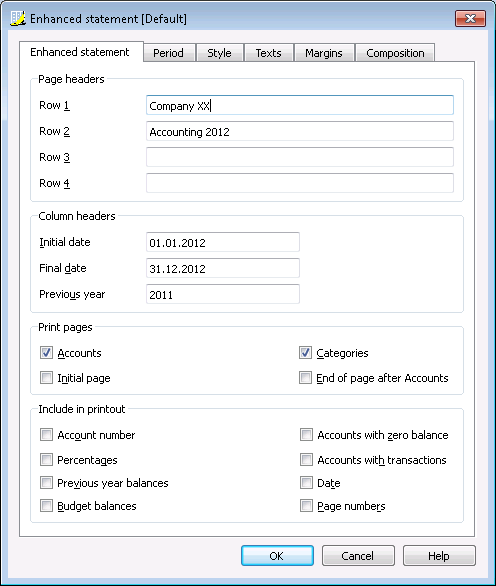Click the Final date field
Image resolution: width=496 pixels, height=586 pixels.
pyautogui.click(x=223, y=268)
